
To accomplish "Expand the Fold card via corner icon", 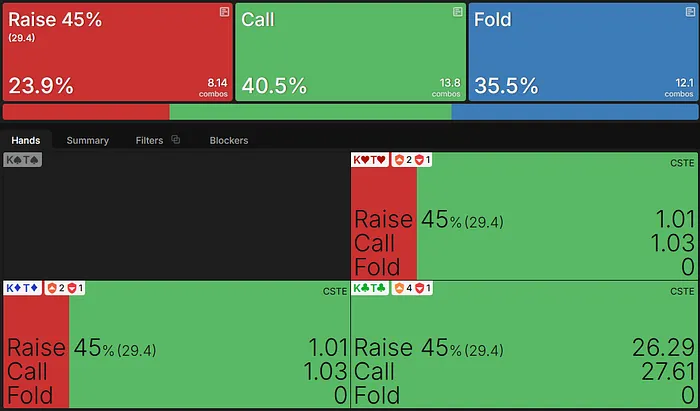I will tap(691, 12).
